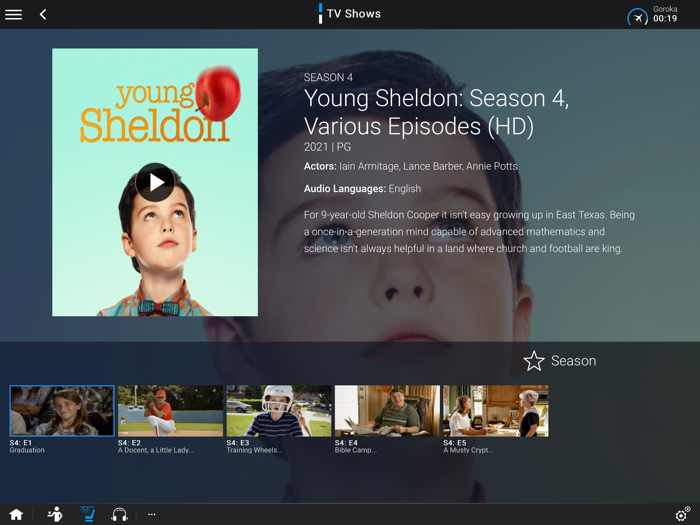Go to the home screen icon
Image resolution: width=700 pixels, height=525 pixels.
click(x=16, y=514)
